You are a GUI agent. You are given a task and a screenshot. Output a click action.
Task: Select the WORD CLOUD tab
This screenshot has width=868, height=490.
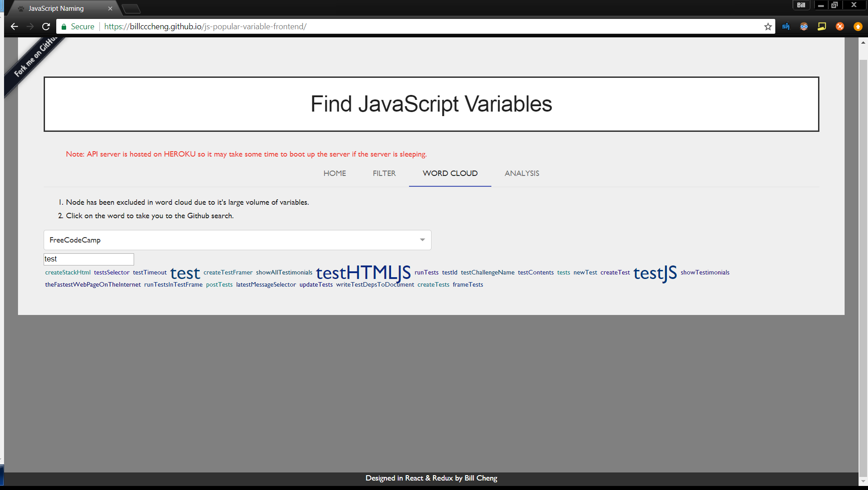[450, 173]
